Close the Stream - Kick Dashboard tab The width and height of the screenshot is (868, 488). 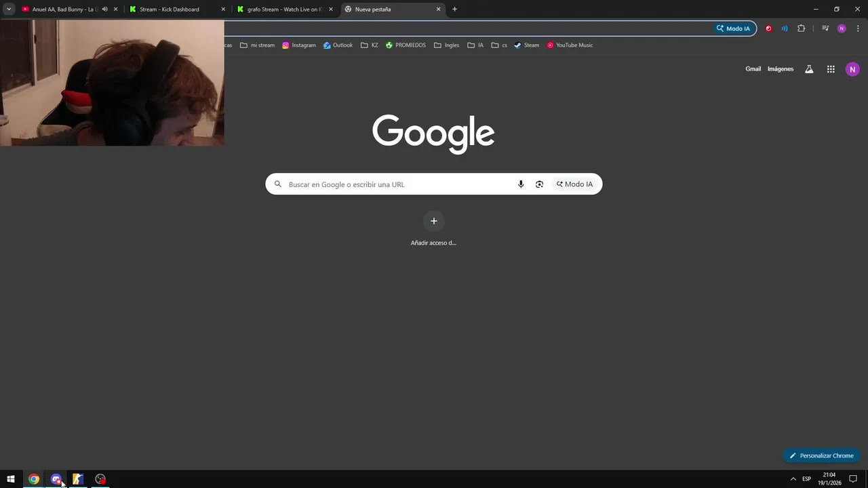[223, 9]
